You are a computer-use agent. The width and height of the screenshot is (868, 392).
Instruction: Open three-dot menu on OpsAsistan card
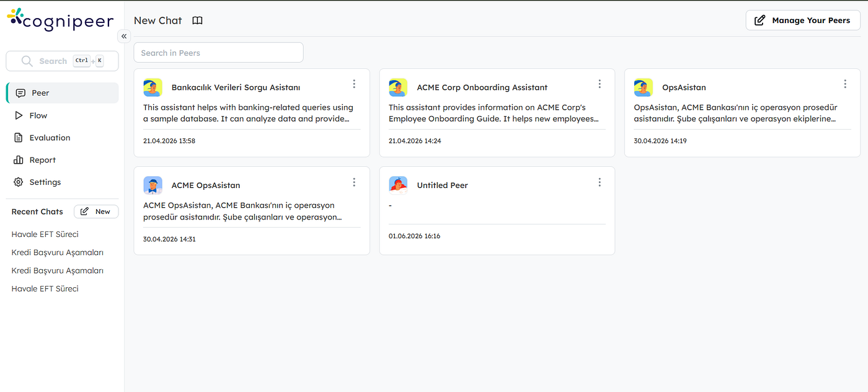point(845,84)
